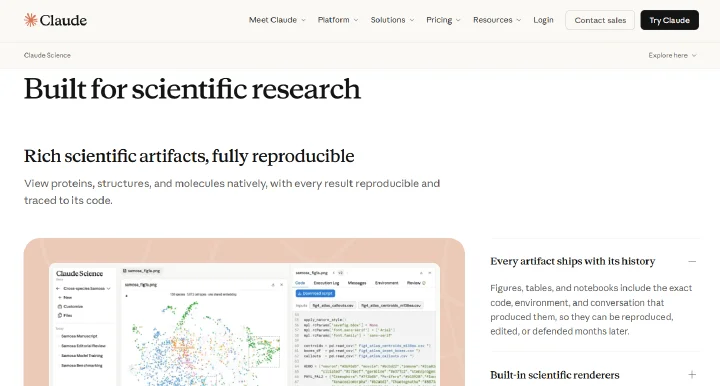
Task: Select the Environment tab in code panel
Action: coord(386,283)
